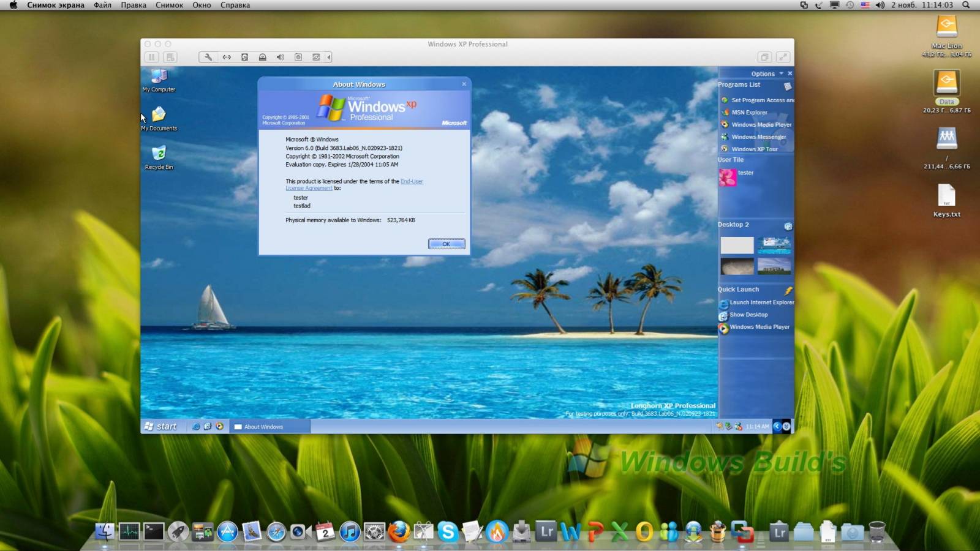Image resolution: width=980 pixels, height=551 pixels.
Task: Collapse the VM toolbar device list arrow
Action: point(329,57)
